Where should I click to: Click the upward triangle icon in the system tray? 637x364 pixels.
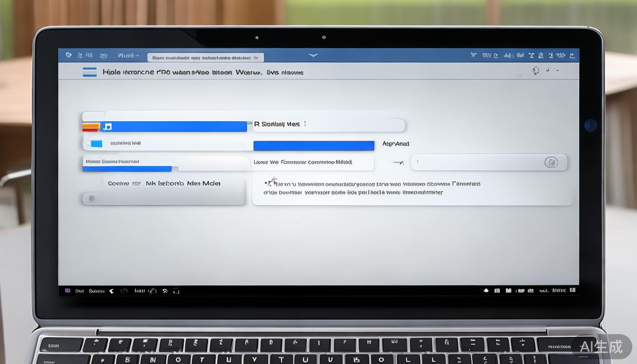(486, 291)
